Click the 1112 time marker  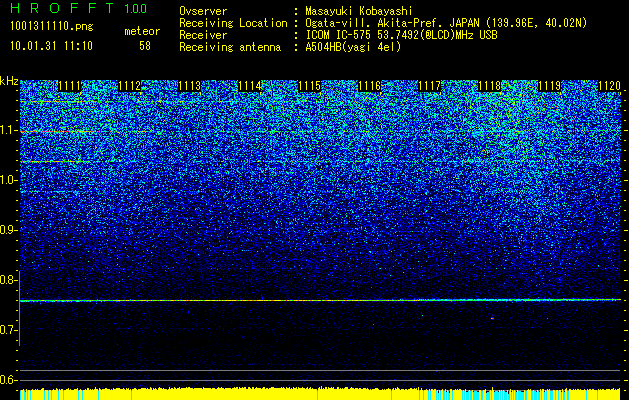[130, 86]
